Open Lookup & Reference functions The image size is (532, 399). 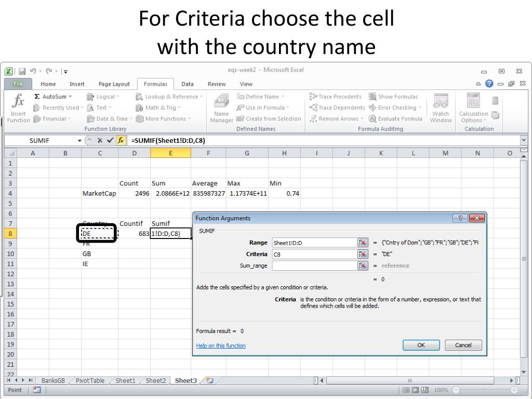[x=169, y=97]
